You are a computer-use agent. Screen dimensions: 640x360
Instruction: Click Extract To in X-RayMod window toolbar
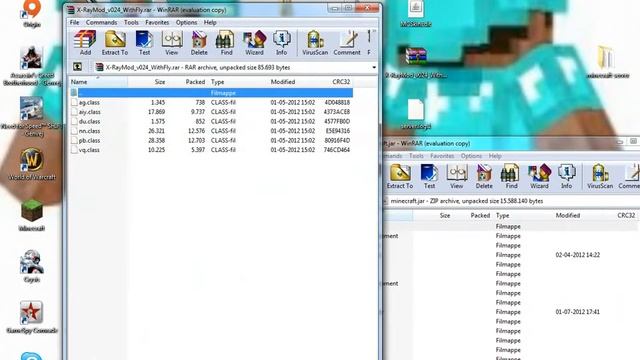point(115,43)
